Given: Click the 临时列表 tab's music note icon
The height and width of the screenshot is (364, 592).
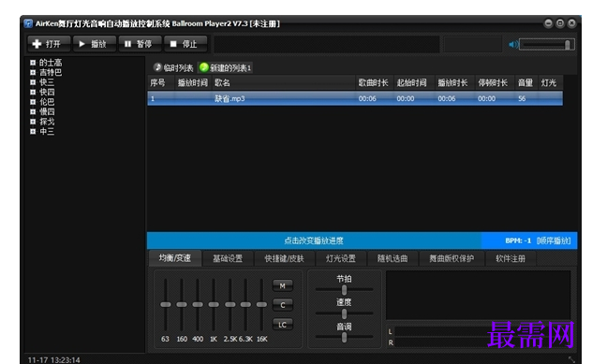Looking at the screenshot, I should tap(157, 67).
